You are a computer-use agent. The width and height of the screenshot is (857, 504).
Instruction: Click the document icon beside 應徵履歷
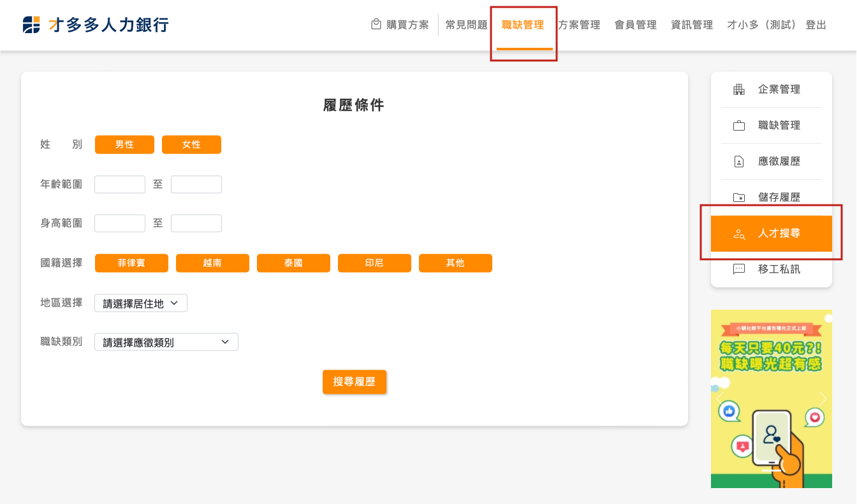pyautogui.click(x=739, y=162)
